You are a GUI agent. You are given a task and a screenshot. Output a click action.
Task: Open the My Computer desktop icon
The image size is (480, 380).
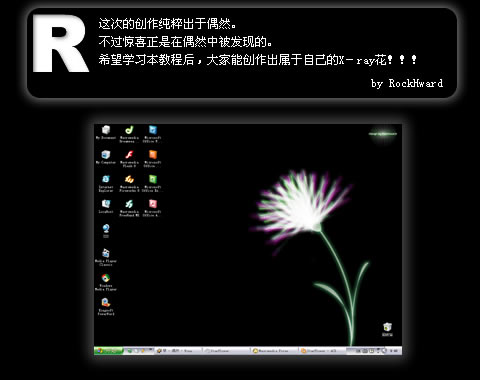(x=106, y=157)
